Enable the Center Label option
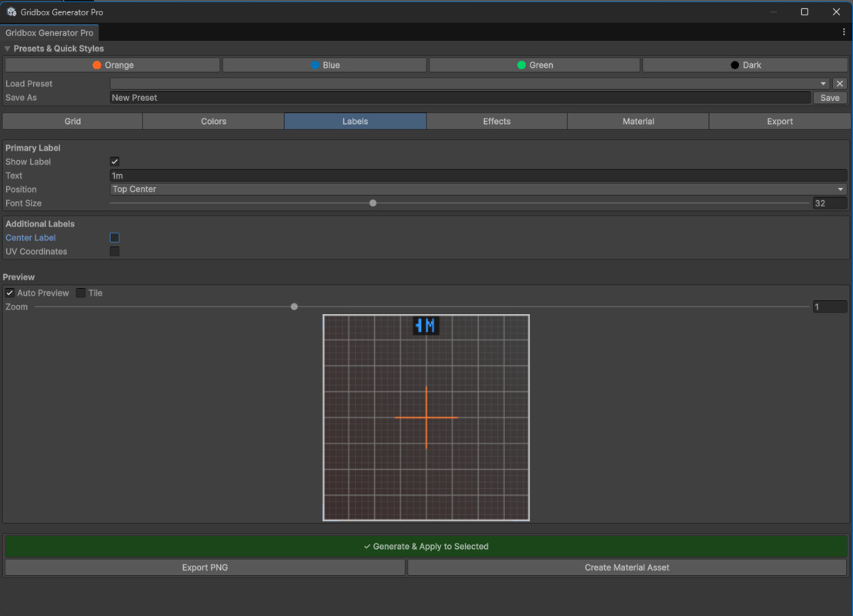This screenshot has width=853, height=616. click(114, 237)
